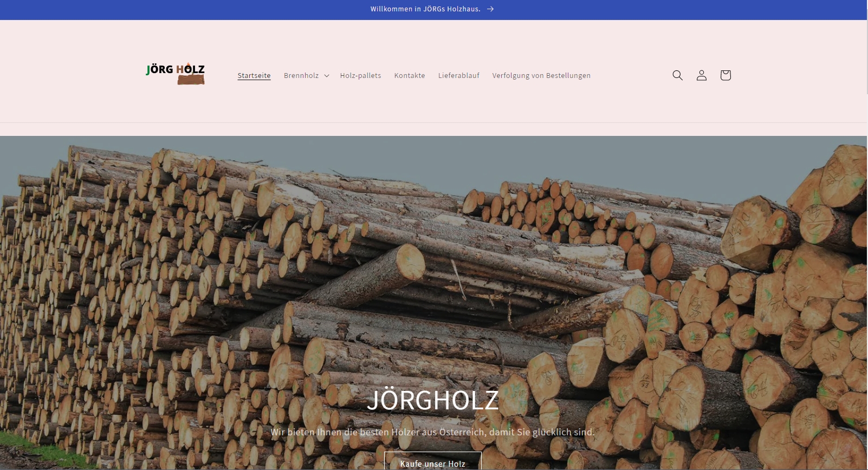This screenshot has width=868, height=470.
Task: Open the shopping cart icon
Action: tap(726, 75)
